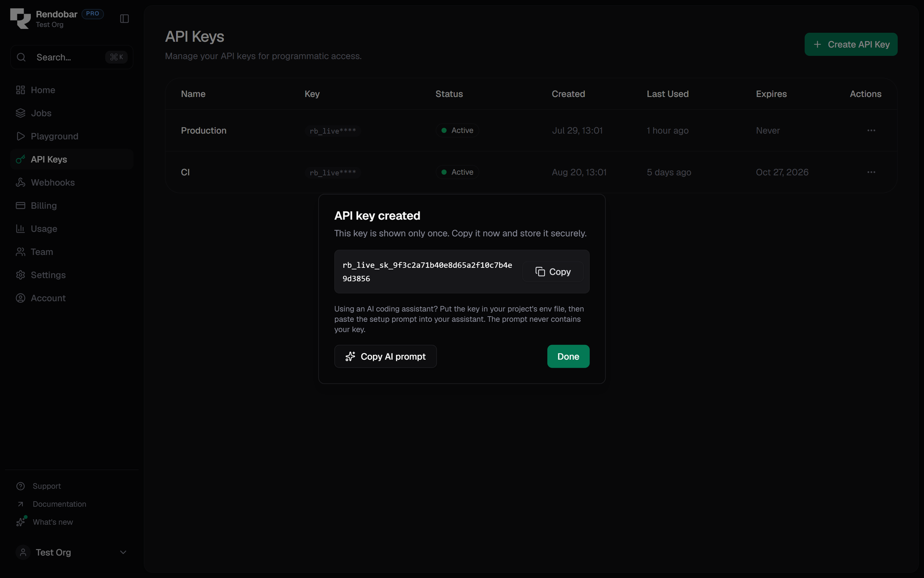Click the Status column header
Image resolution: width=924 pixels, height=578 pixels.
[449, 94]
